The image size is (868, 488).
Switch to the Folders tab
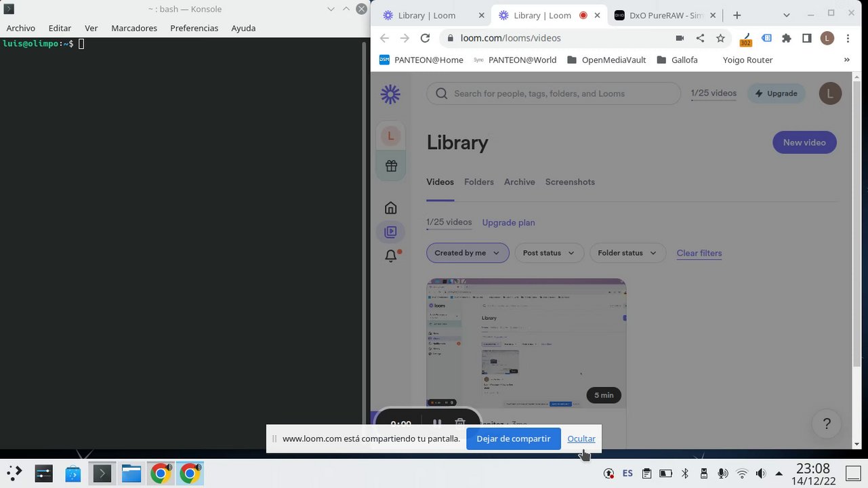pos(479,182)
